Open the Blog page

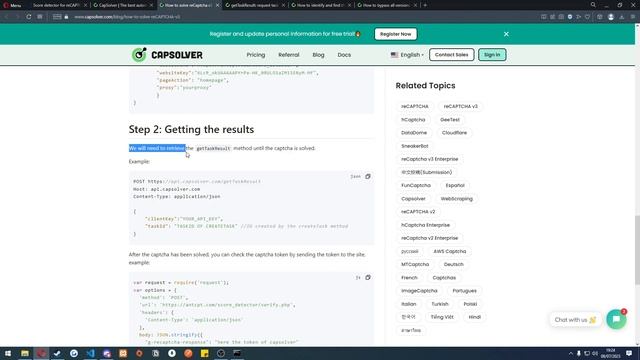point(318,55)
